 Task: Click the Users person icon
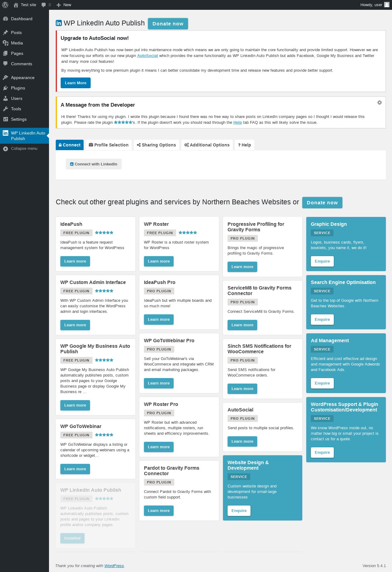[6, 98]
